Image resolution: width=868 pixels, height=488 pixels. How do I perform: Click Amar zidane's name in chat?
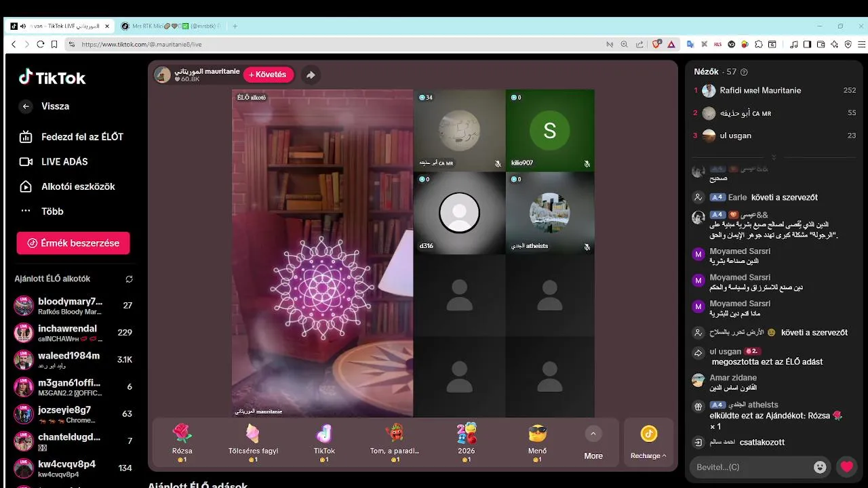(733, 378)
